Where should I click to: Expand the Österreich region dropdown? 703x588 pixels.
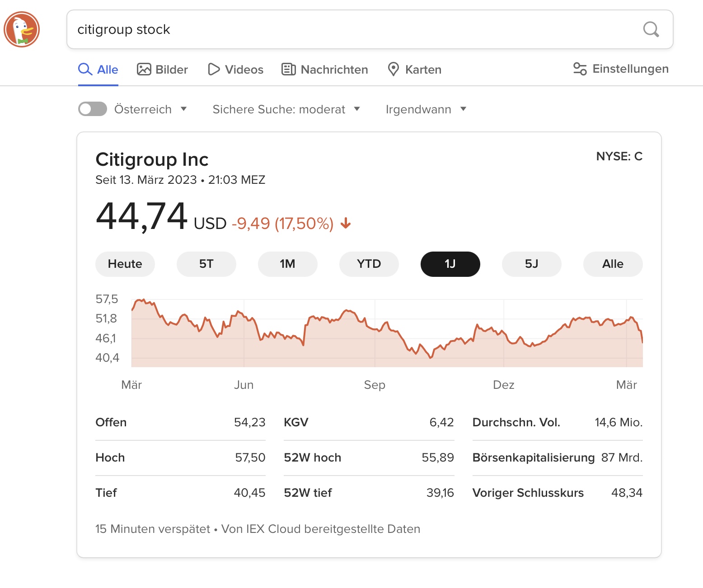point(150,109)
